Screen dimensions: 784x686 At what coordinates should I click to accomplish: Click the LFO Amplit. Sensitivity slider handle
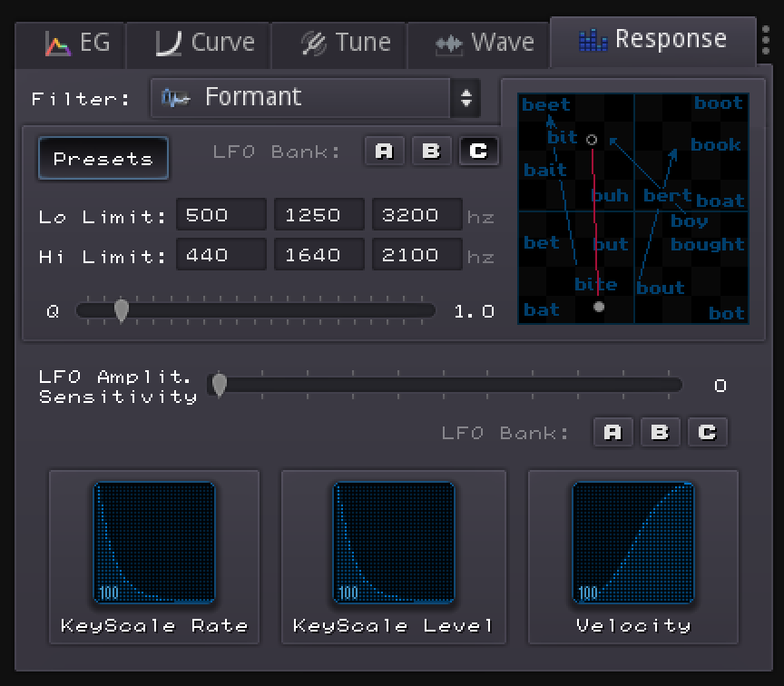coord(219,385)
